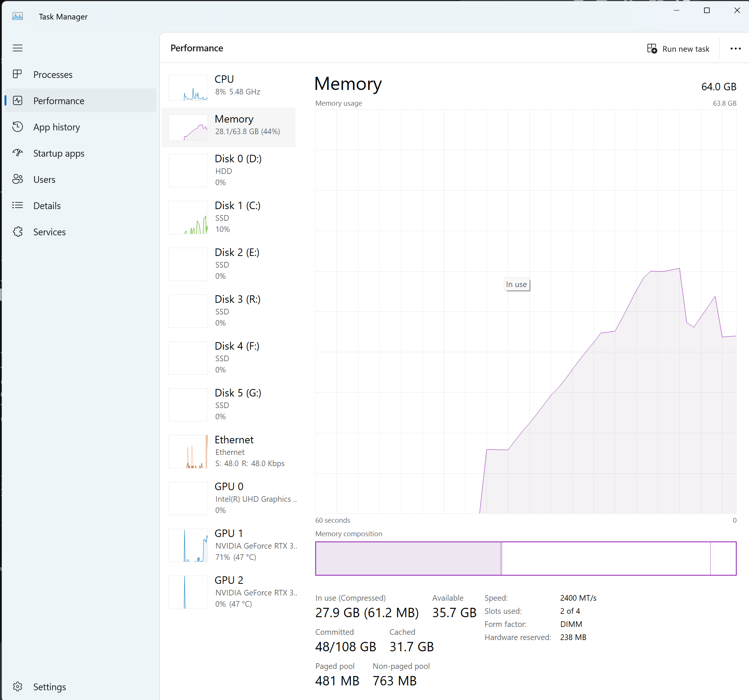Select the Performance tab in sidebar
The image size is (749, 700).
[x=58, y=101]
